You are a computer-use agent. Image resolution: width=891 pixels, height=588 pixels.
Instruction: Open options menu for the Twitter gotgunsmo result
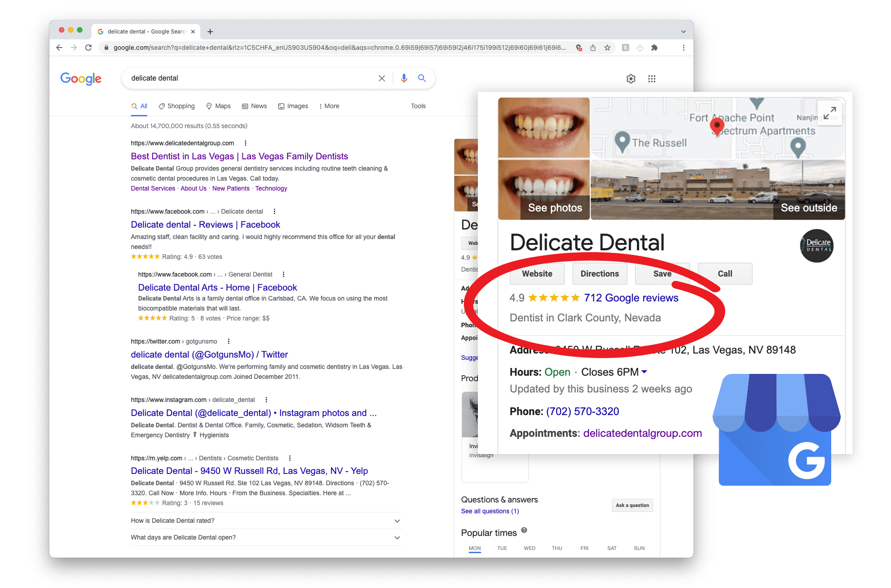(x=229, y=341)
